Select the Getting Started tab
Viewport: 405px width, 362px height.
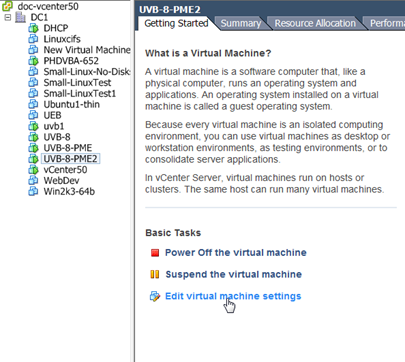coord(176,23)
